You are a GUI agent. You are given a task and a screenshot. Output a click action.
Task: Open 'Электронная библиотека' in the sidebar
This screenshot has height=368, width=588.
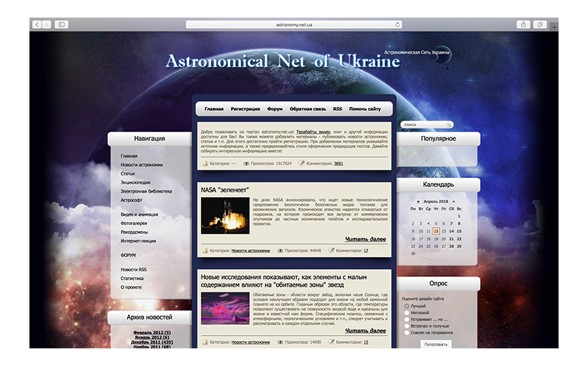(146, 191)
